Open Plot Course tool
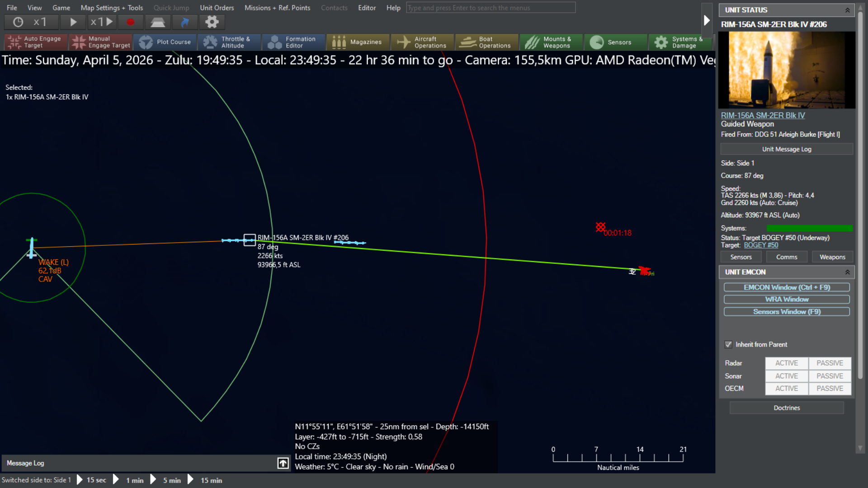This screenshot has height=488, width=868. point(165,42)
